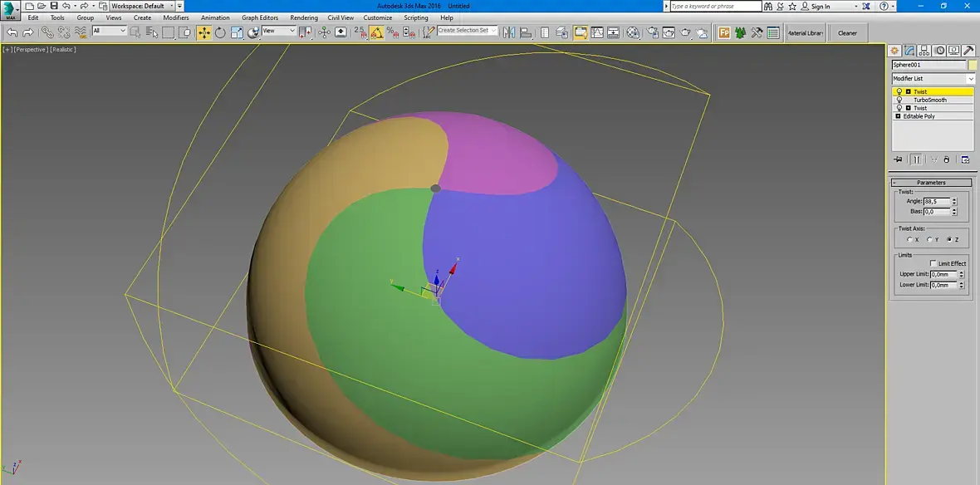Open the Utilities hammer panel tab
The width and height of the screenshot is (980, 485).
click(968, 51)
